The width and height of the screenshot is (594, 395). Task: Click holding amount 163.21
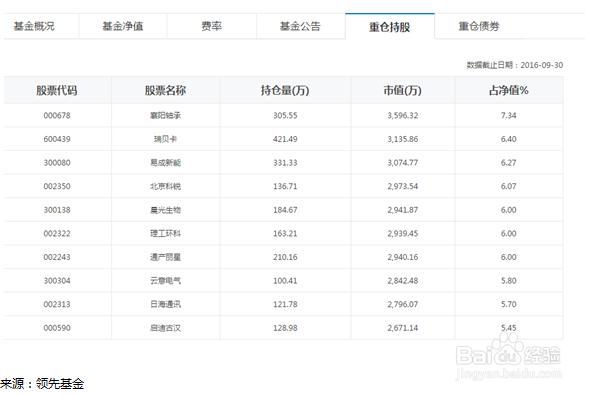pyautogui.click(x=285, y=233)
